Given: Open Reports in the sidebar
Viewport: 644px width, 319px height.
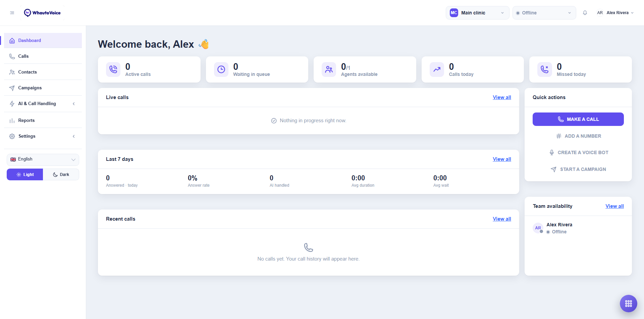Looking at the screenshot, I should (x=43, y=121).
